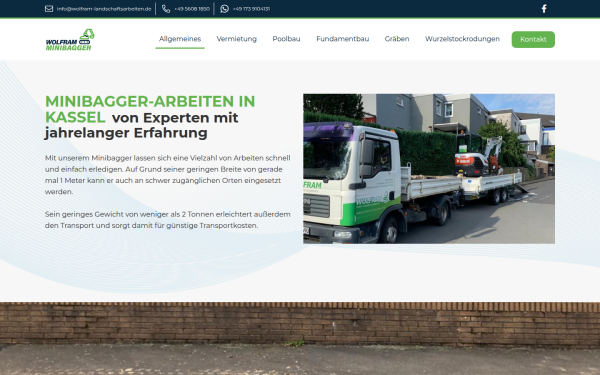Click the WhatsApp icon in top bar

(225, 9)
